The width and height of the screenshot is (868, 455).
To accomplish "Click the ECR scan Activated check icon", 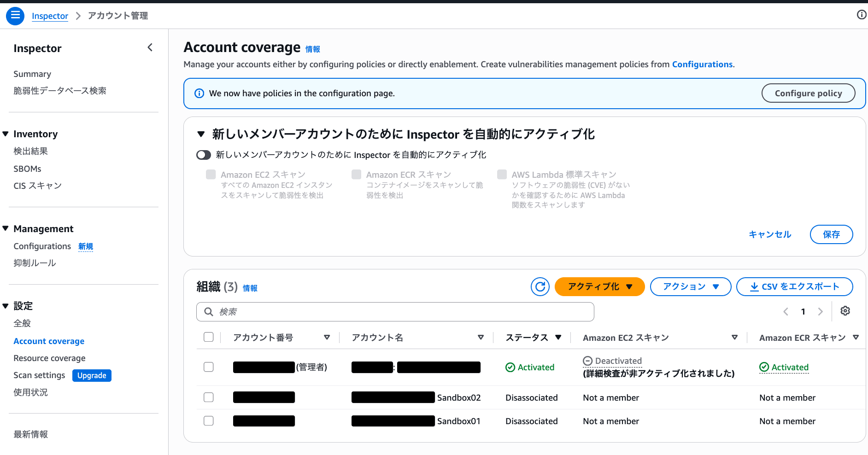I will 764,367.
